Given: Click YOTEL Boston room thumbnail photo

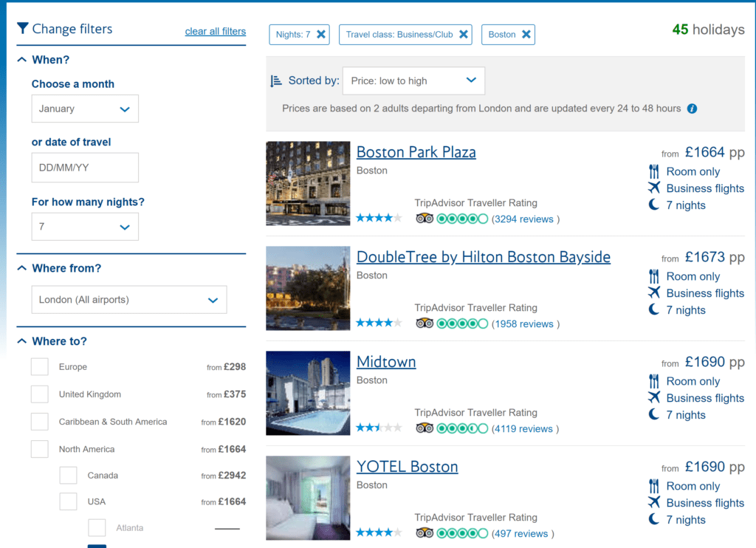Looking at the screenshot, I should tap(308, 498).
